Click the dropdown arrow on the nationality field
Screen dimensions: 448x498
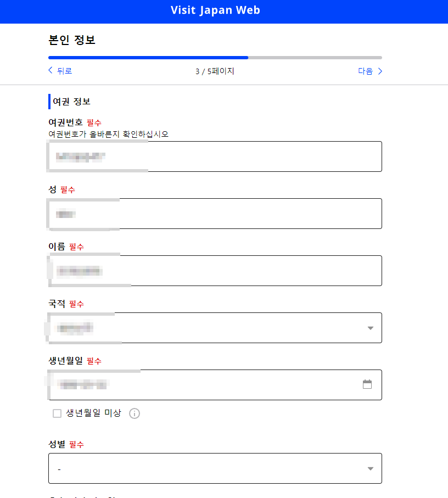coord(369,328)
